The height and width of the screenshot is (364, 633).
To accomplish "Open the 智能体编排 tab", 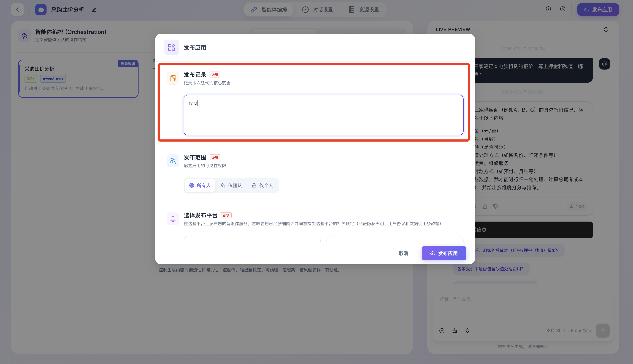I will pyautogui.click(x=269, y=10).
